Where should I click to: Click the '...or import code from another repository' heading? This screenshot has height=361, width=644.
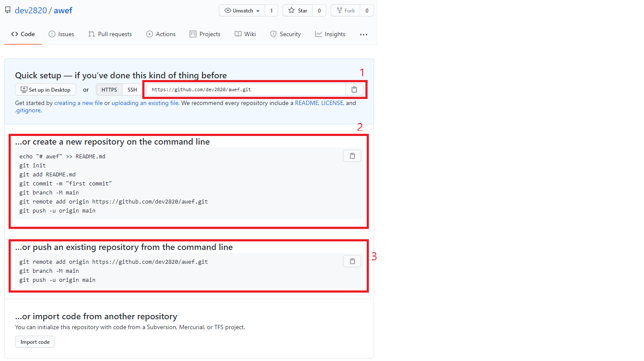[96, 316]
